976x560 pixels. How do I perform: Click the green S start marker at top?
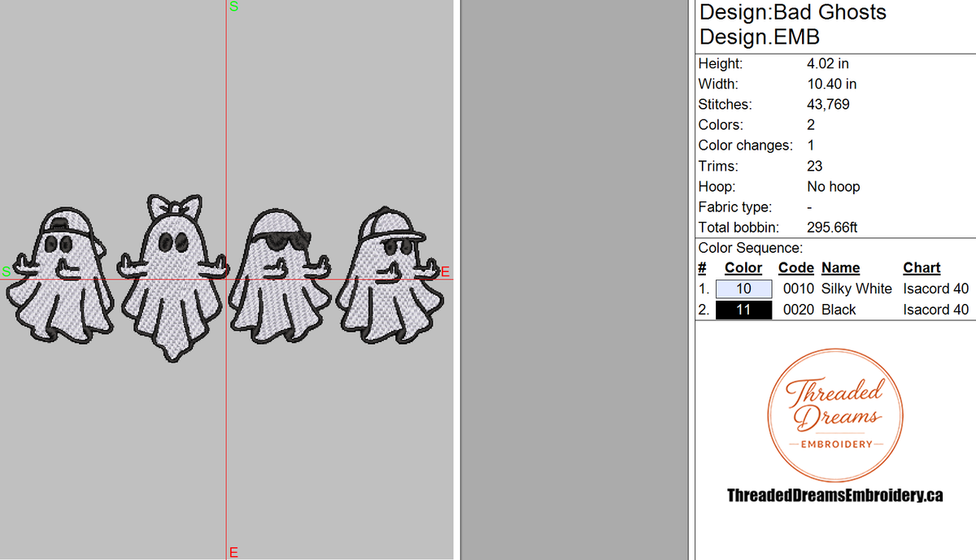coord(234,7)
